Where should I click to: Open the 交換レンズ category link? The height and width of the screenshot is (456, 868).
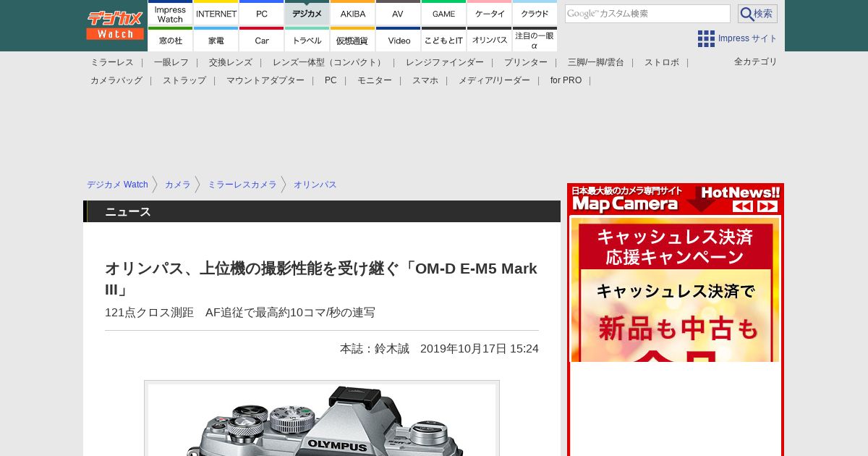point(231,62)
